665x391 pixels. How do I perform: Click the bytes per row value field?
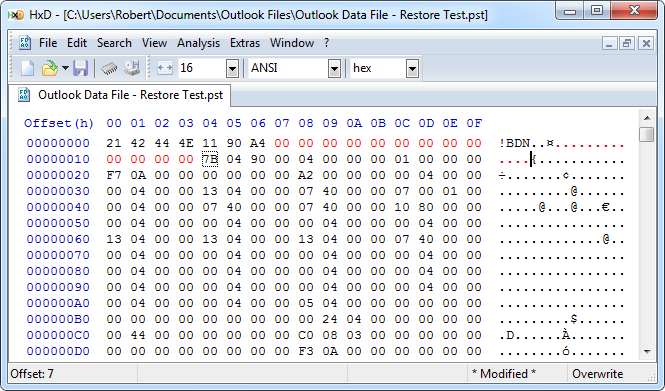(x=202, y=68)
